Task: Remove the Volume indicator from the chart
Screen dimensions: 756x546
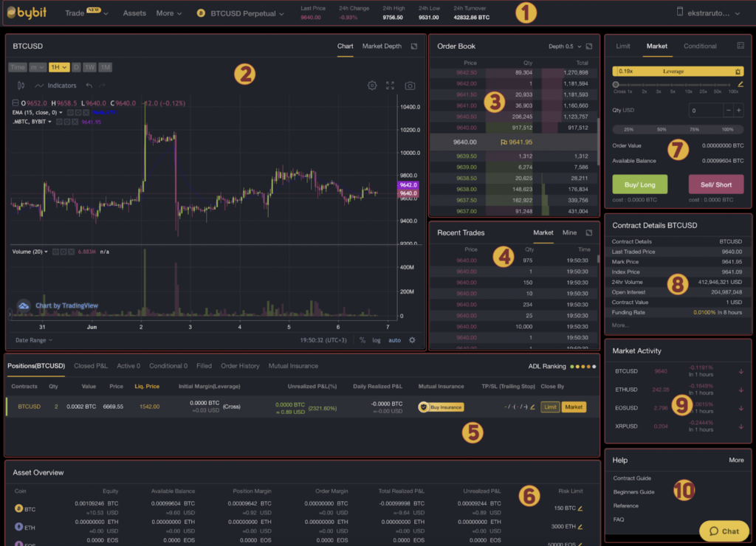Action: click(x=71, y=252)
